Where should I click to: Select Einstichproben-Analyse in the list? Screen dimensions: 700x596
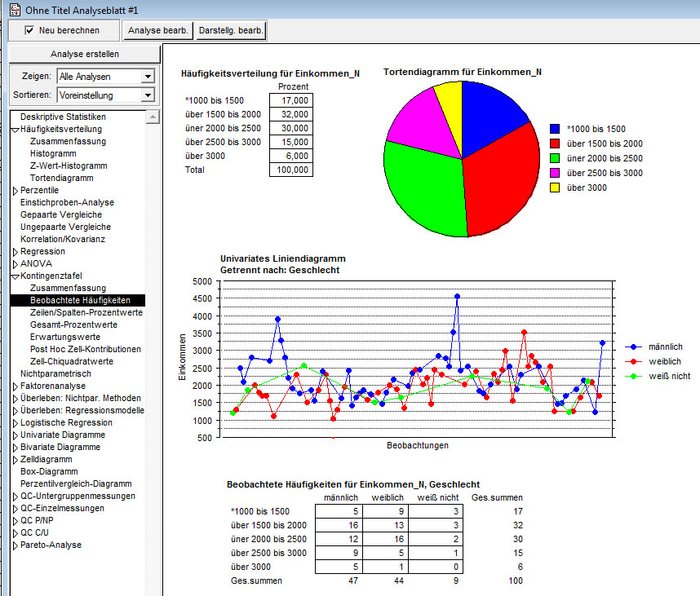[67, 202]
